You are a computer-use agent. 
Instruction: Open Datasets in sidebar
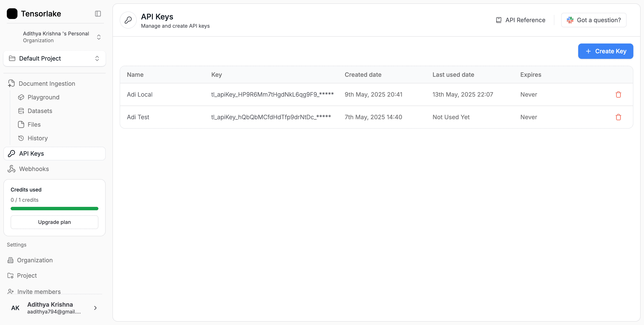[40, 111]
